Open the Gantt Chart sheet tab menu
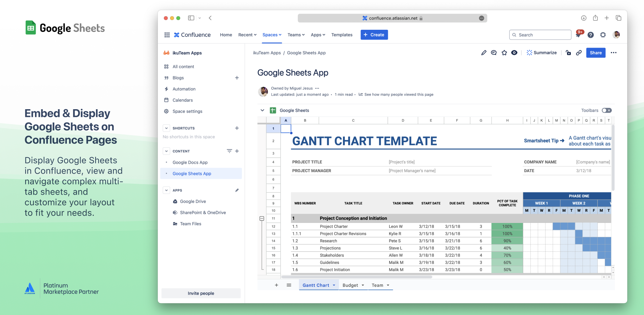 tap(334, 285)
